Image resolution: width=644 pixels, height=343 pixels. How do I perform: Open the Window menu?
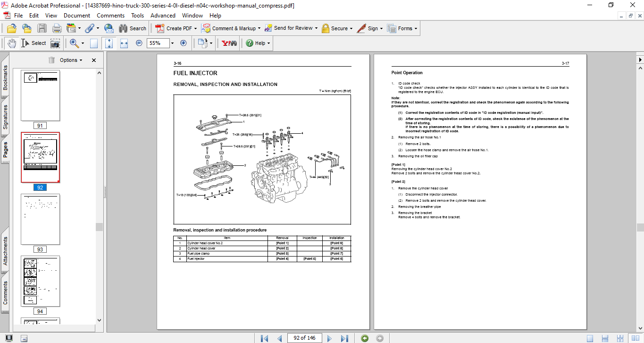pos(192,16)
